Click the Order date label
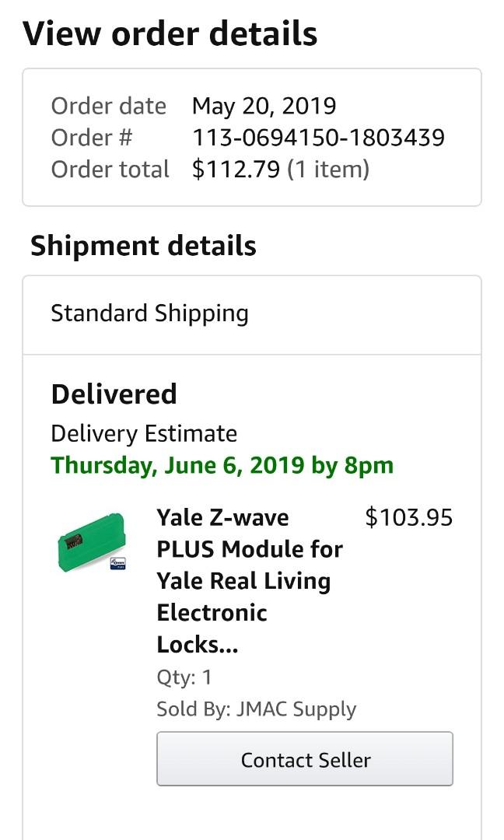The image size is (504, 840). (108, 106)
